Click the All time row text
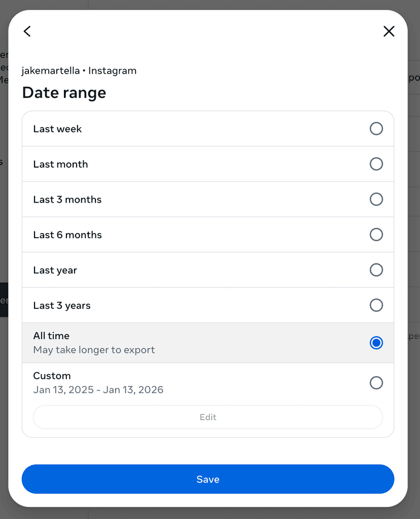This screenshot has width=420, height=519. tap(51, 336)
